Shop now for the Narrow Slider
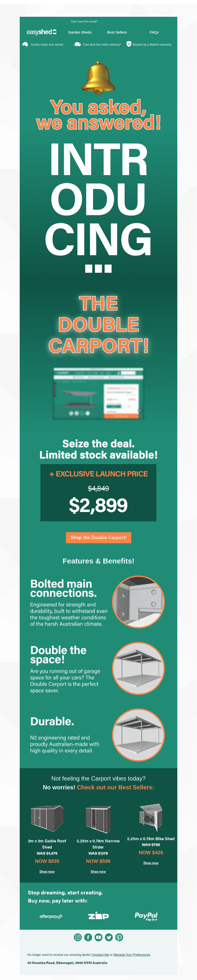This screenshot has width=197, height=980. [98, 871]
